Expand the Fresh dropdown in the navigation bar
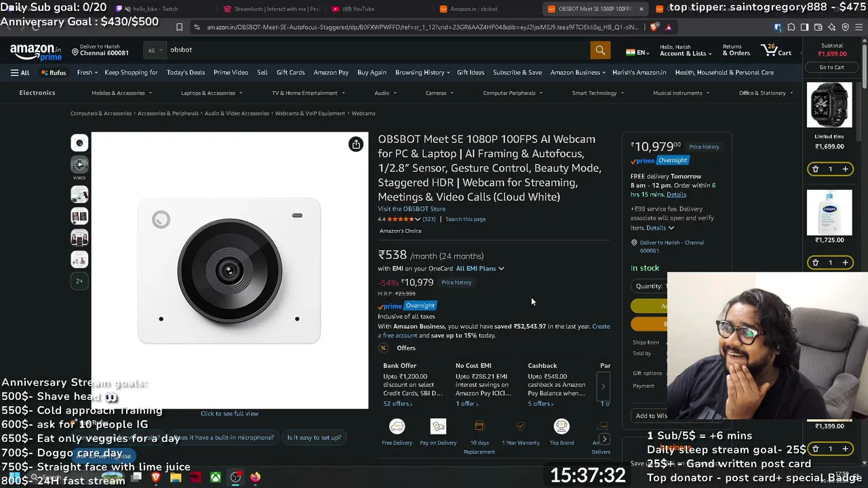This screenshot has height=488, width=868. (87, 73)
